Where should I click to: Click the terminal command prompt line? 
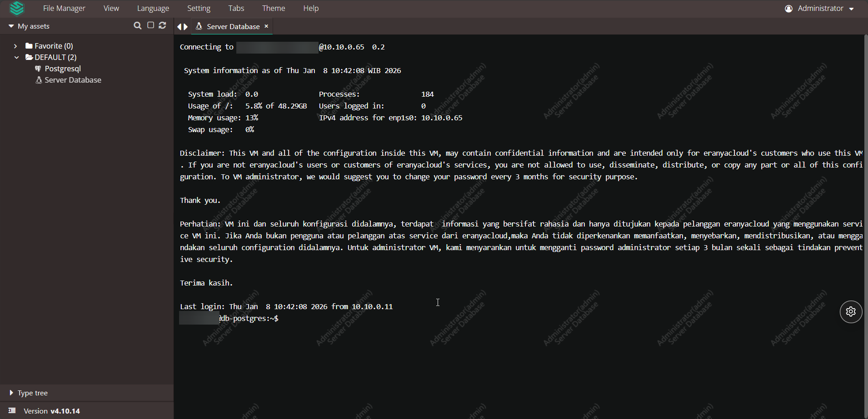[318, 319]
